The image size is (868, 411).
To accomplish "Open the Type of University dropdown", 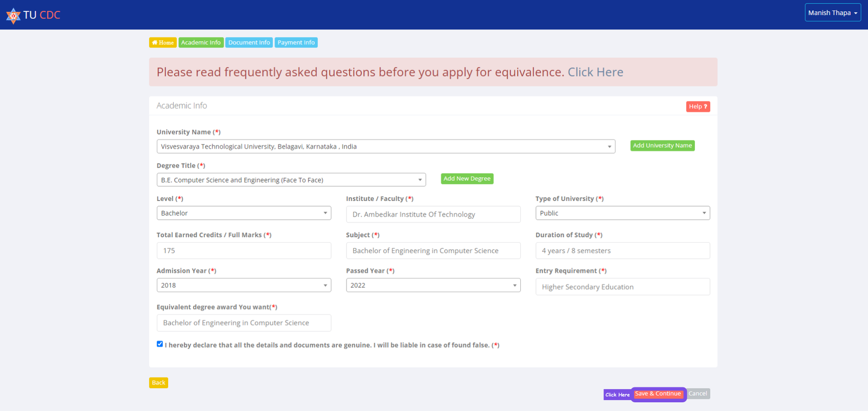I will pos(622,213).
